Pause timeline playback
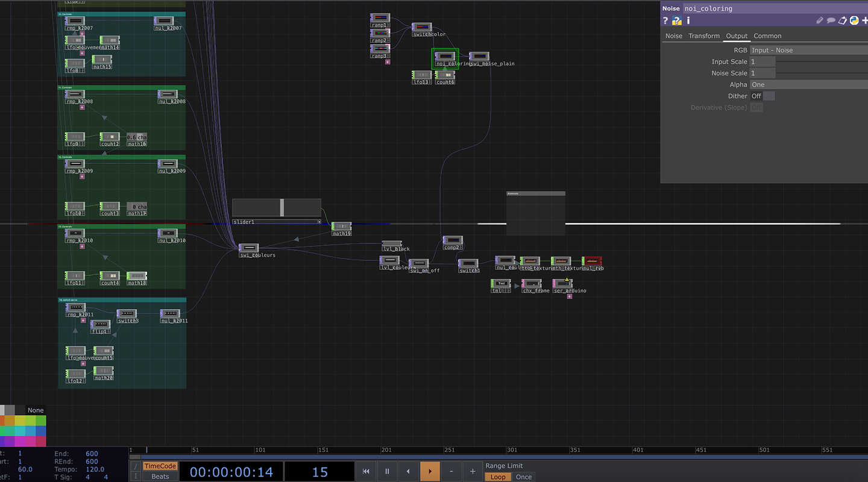The width and height of the screenshot is (868, 482). pos(387,471)
